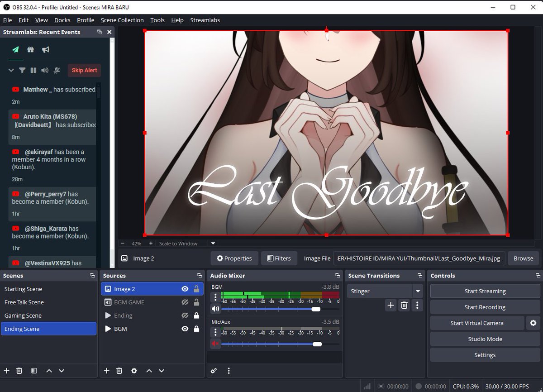This screenshot has height=392, width=543.
Task: Collapse the Streamlabs events chevron
Action: [11, 70]
